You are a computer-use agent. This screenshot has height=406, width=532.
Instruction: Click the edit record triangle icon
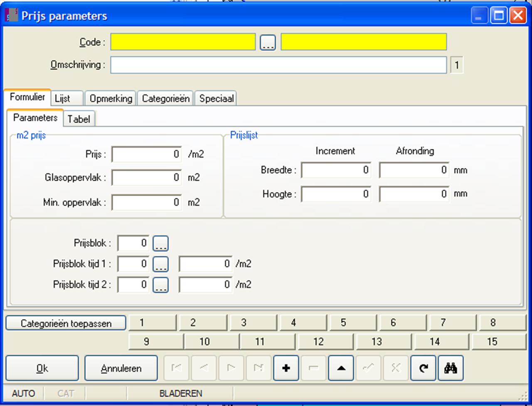click(341, 368)
